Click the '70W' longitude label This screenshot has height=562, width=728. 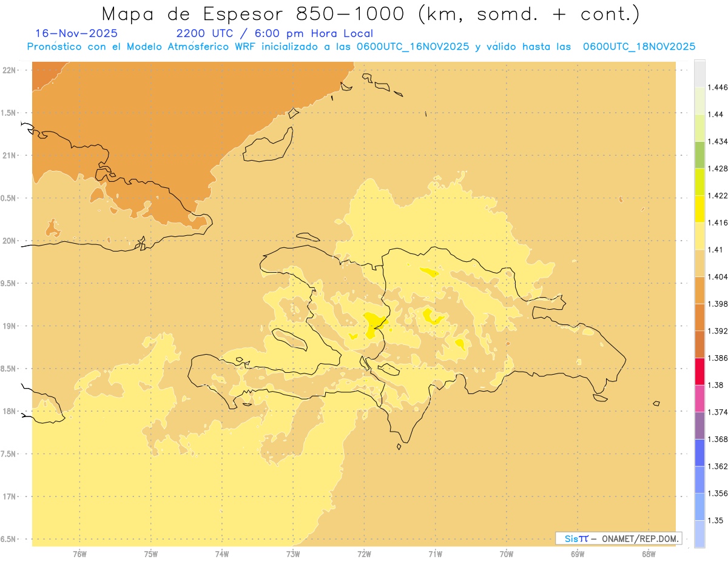pos(507,555)
